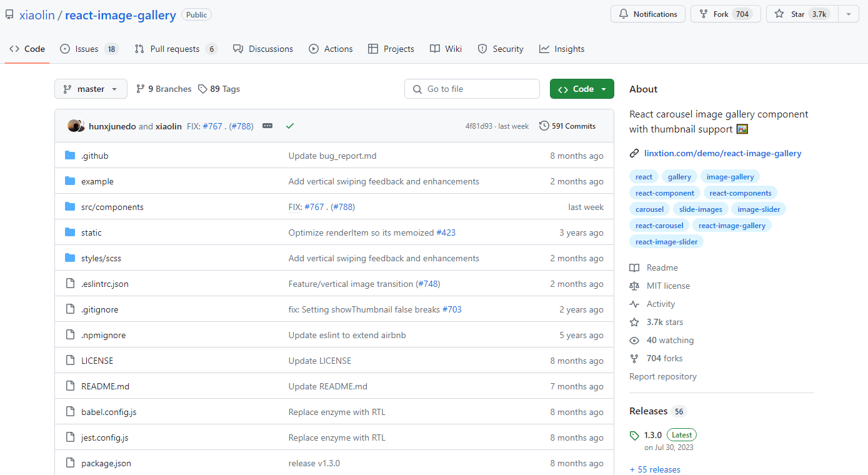The image size is (868, 475).
Task: Open the Insights tab
Action: (561, 48)
